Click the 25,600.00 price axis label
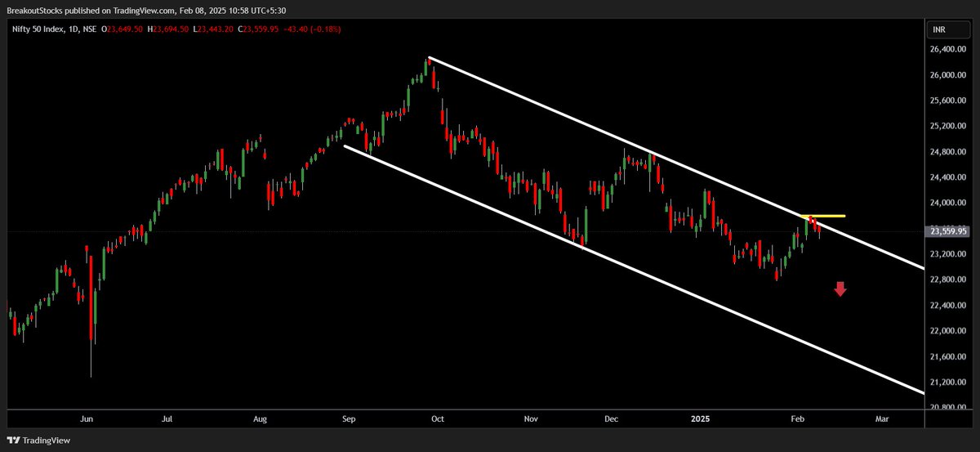 [x=948, y=101]
